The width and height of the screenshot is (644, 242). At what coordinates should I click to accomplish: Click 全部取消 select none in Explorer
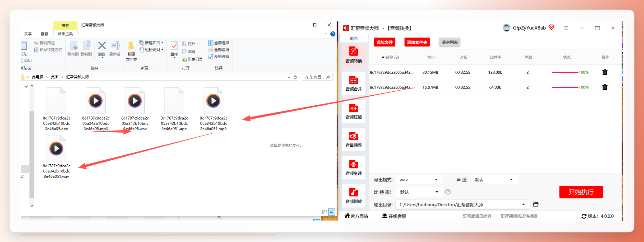pos(219,50)
